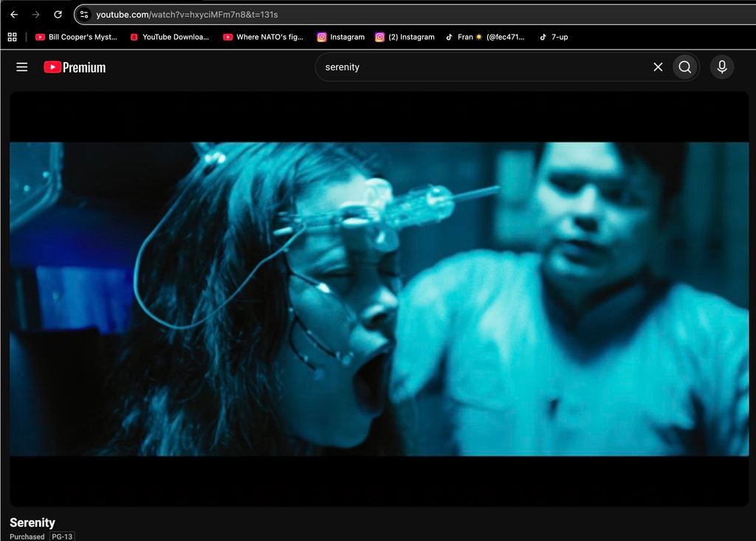The height and width of the screenshot is (541, 756).
Task: Open the Where NATO's fig... bookmark
Action: click(x=264, y=37)
